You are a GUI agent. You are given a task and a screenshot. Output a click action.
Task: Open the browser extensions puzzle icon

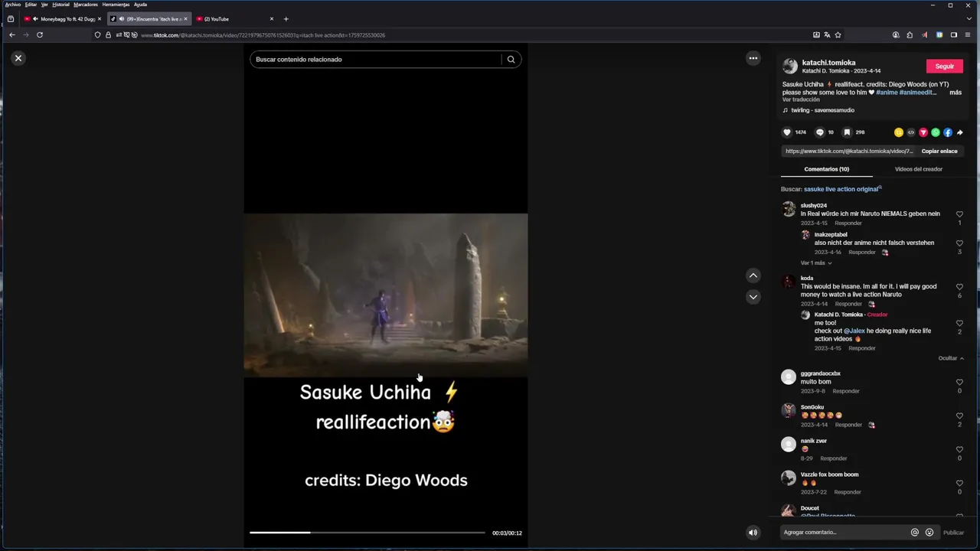[910, 35]
